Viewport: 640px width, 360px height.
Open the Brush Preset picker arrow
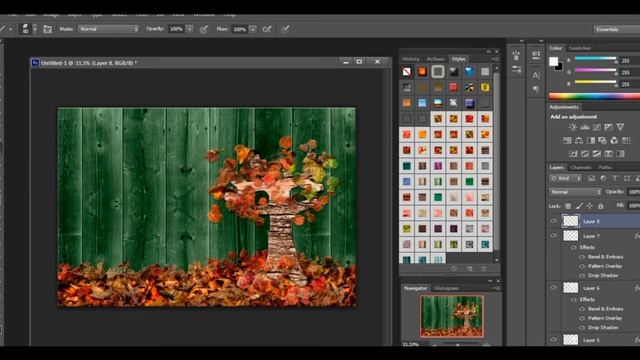click(35, 29)
